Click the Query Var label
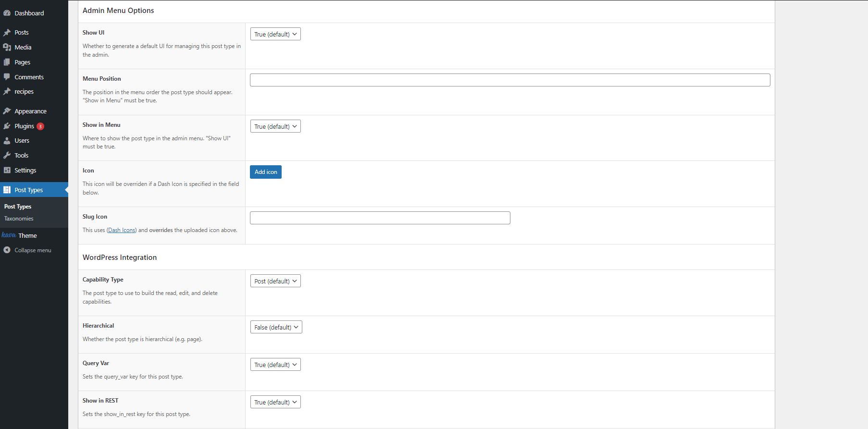The height and width of the screenshot is (429, 868). coord(96,363)
